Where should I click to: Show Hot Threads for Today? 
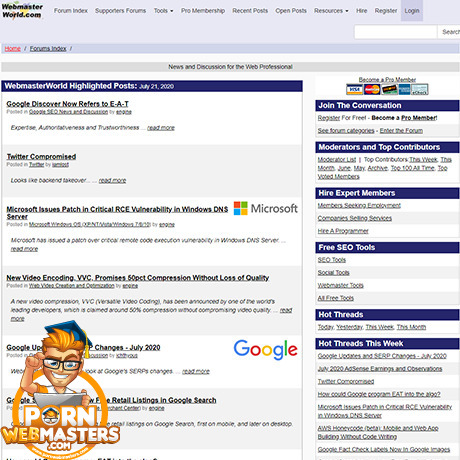click(x=325, y=327)
